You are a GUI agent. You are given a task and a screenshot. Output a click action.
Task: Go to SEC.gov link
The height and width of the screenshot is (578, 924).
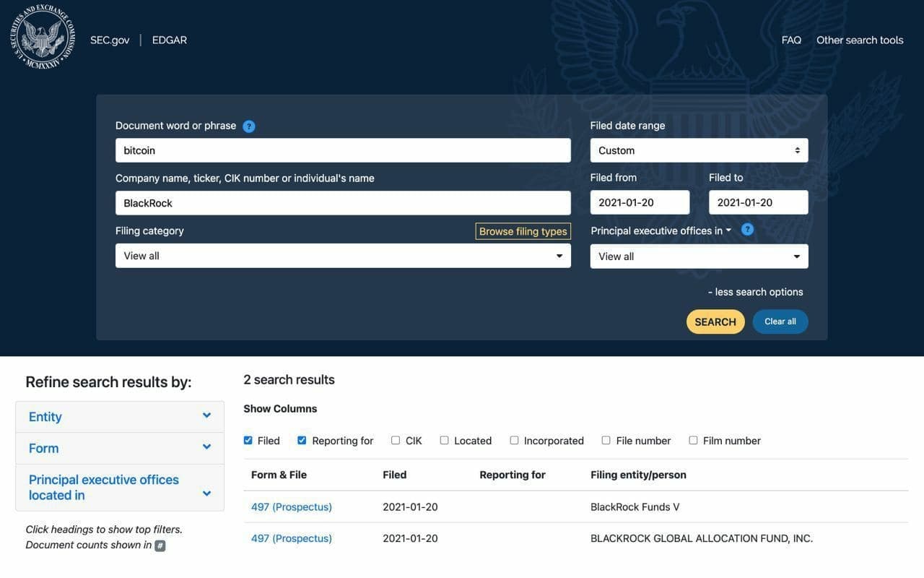(110, 40)
